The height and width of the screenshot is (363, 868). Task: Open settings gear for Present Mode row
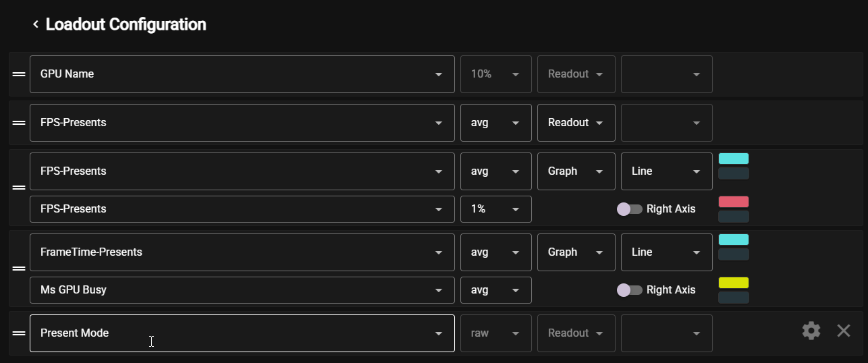(x=811, y=331)
